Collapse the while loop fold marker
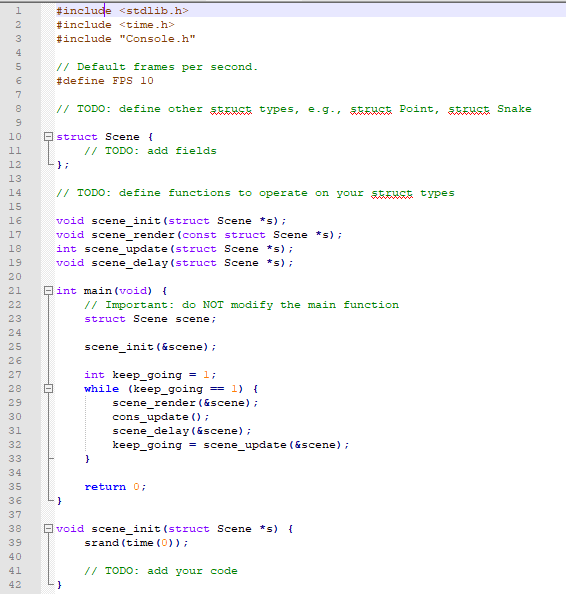Screen dimensions: 566x594 coord(48,389)
